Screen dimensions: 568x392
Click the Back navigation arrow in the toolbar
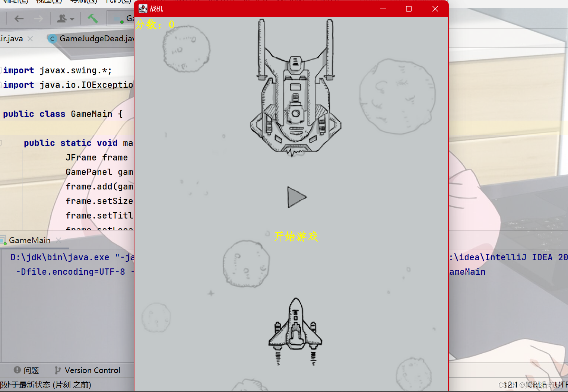[x=19, y=18]
